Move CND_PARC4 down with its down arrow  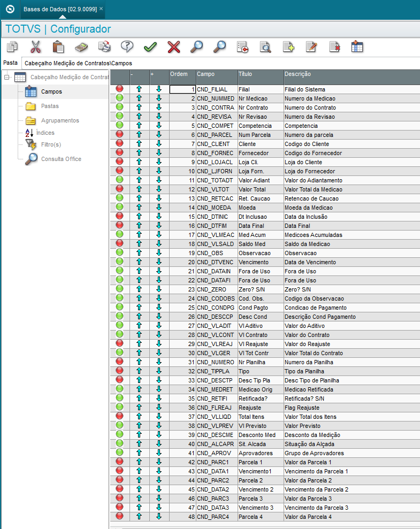click(x=159, y=517)
